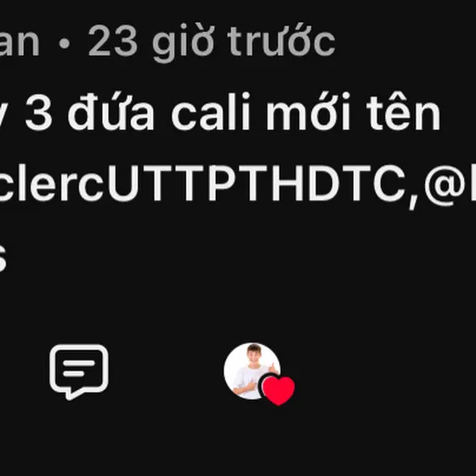This screenshot has height=476, width=476.
Task: Click the partial username ending in "an"
Action: point(20,42)
